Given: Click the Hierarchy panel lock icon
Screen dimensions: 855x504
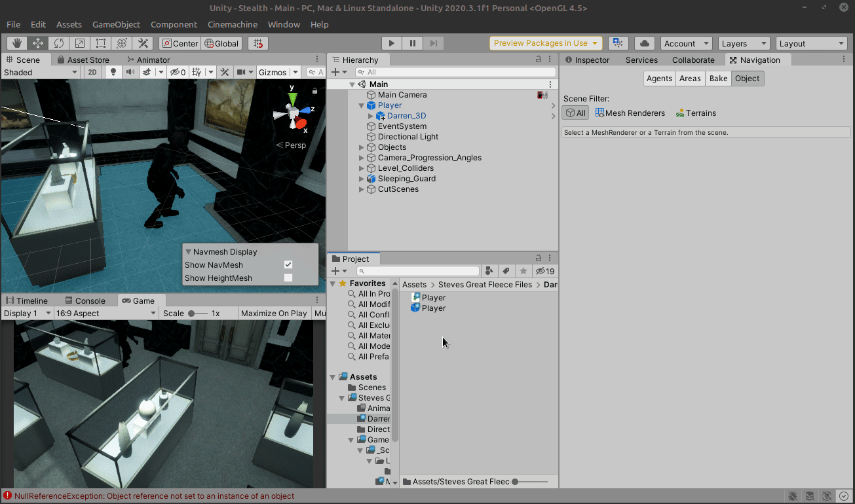Looking at the screenshot, I should point(539,60).
